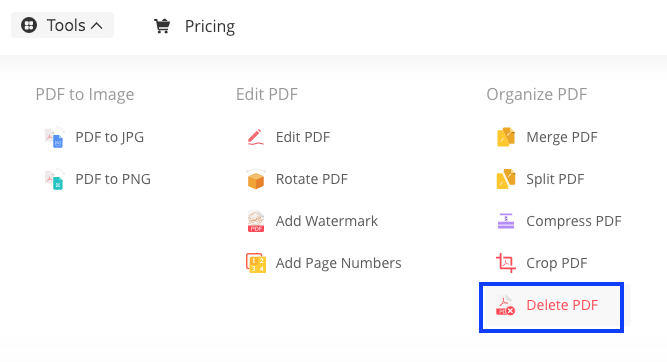The width and height of the screenshot is (667, 362).
Task: Choose Compress PDF text
Action: click(574, 221)
